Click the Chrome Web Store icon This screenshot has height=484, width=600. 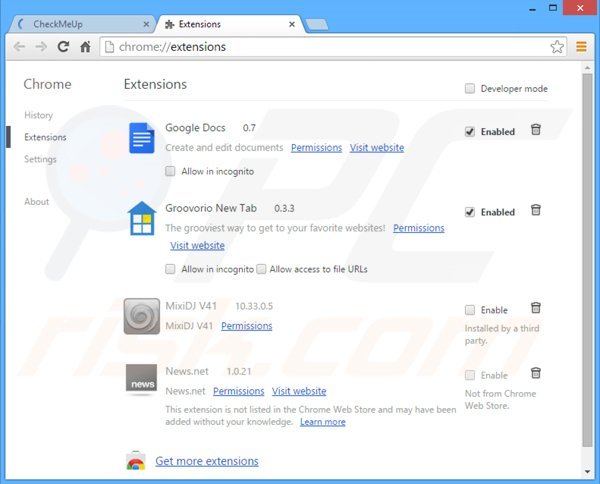[x=136, y=460]
